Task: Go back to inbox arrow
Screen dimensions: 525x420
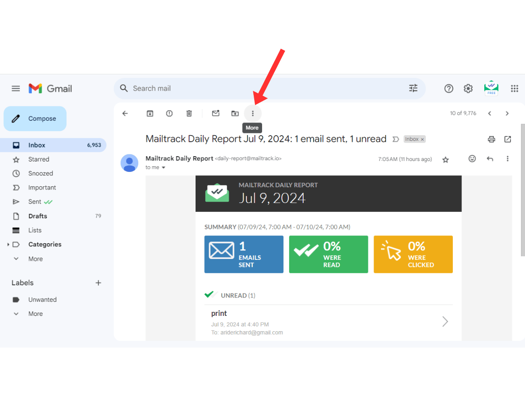Action: [x=125, y=113]
